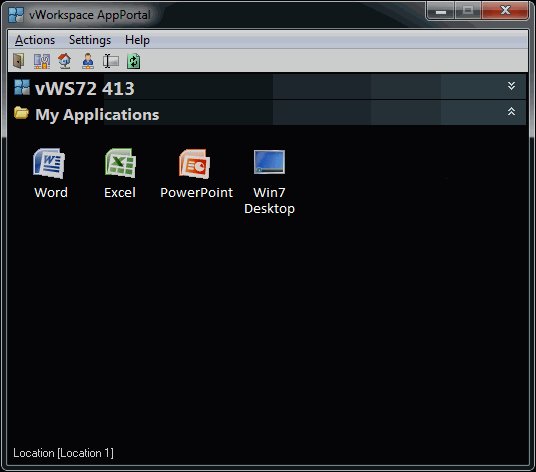Click the green refresh icon
This screenshot has width=536, height=472.
click(x=134, y=61)
